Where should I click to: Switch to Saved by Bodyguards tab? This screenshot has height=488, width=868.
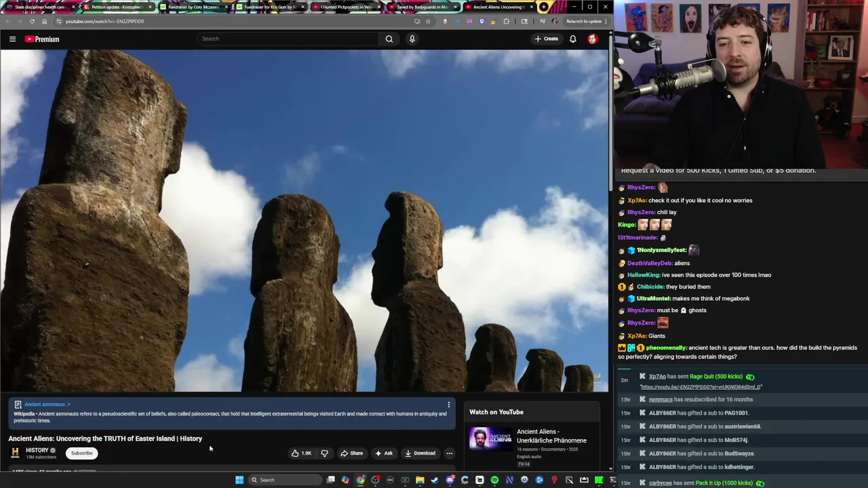422,7
